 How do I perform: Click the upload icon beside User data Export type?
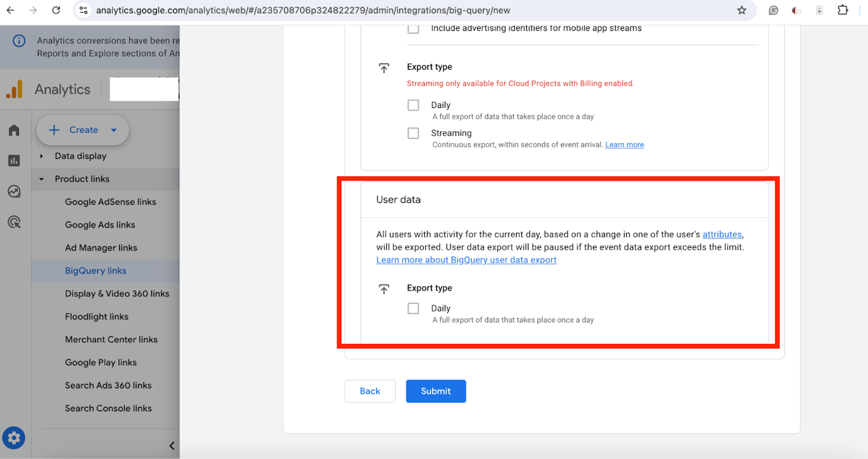click(x=384, y=289)
